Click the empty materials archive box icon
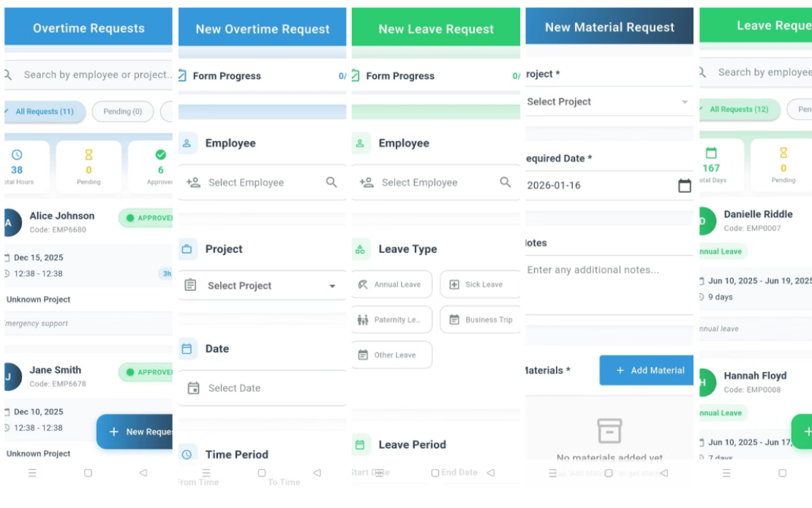The height and width of the screenshot is (508, 812). pos(609,431)
